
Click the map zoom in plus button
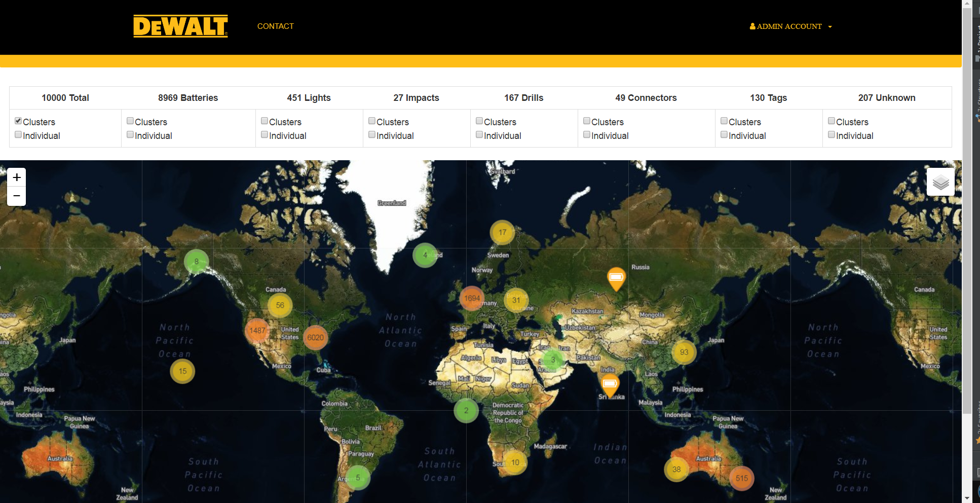point(17,177)
